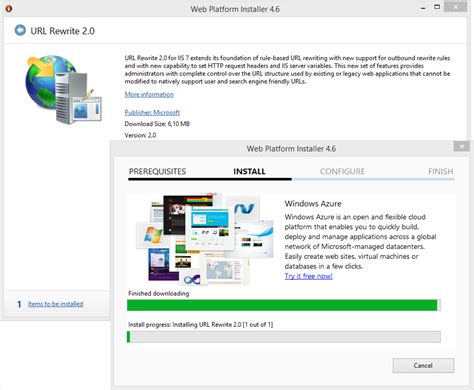
Task: Click the Install progress bar
Action: tap(284, 337)
